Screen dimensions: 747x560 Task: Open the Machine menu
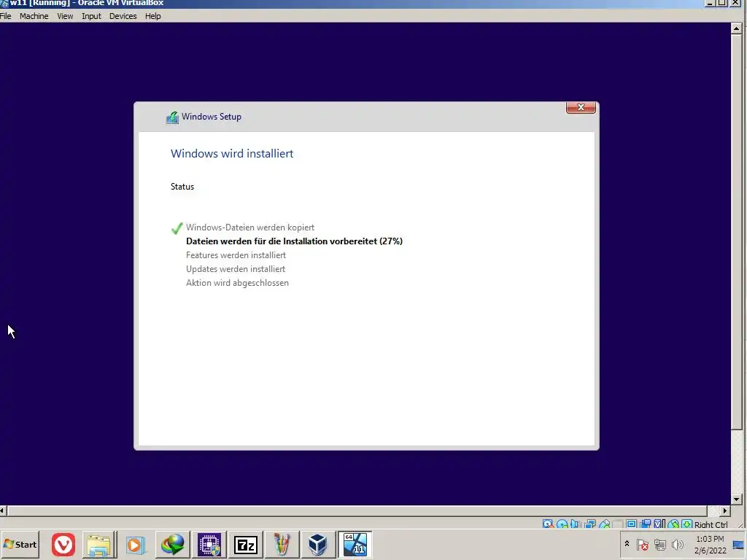pyautogui.click(x=34, y=16)
